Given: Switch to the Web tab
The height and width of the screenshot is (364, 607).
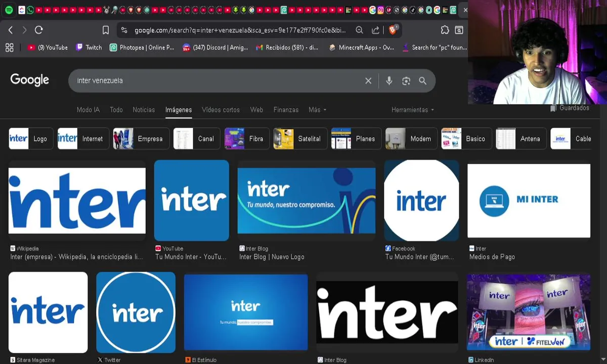Looking at the screenshot, I should [256, 110].
